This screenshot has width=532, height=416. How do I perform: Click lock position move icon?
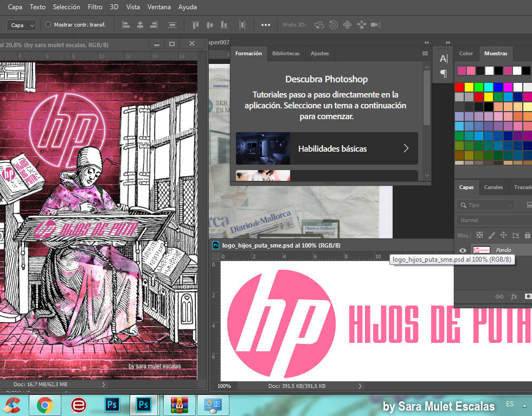503,235
